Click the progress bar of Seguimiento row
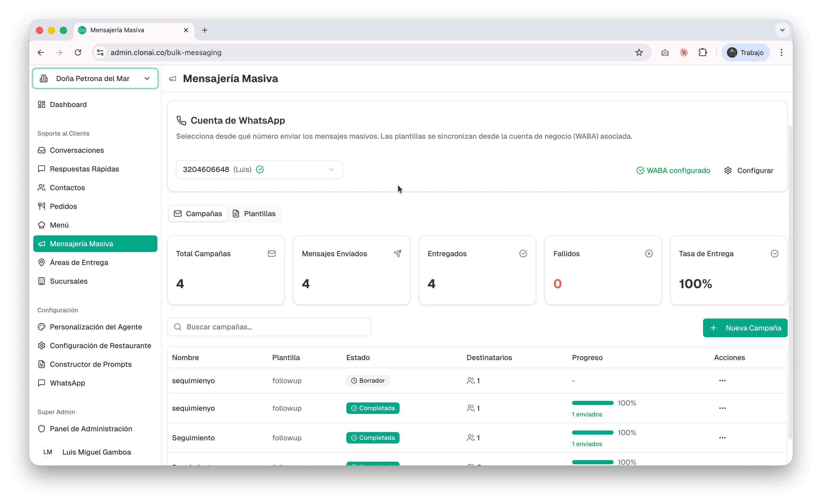This screenshot has height=504, width=822. (593, 433)
